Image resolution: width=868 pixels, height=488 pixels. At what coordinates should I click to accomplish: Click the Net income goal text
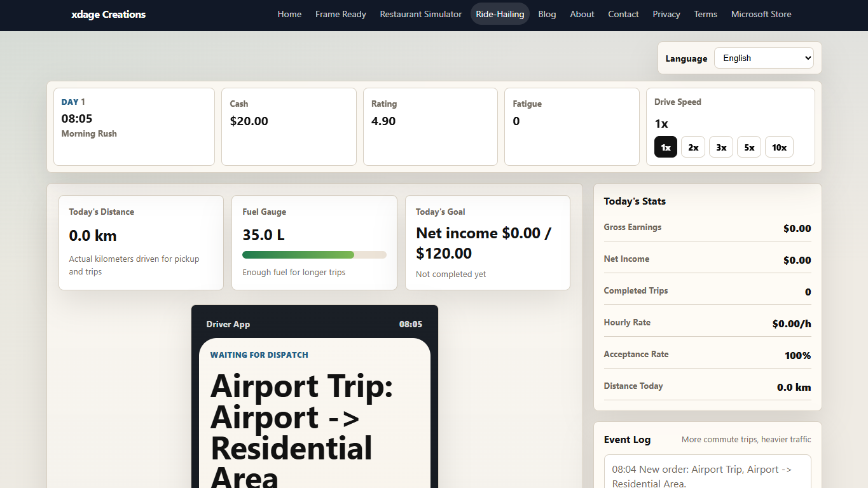coord(483,243)
